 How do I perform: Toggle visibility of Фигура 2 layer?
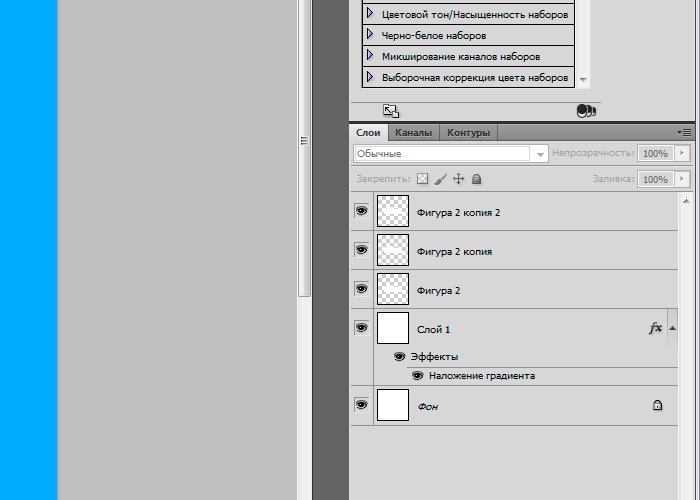[362, 289]
